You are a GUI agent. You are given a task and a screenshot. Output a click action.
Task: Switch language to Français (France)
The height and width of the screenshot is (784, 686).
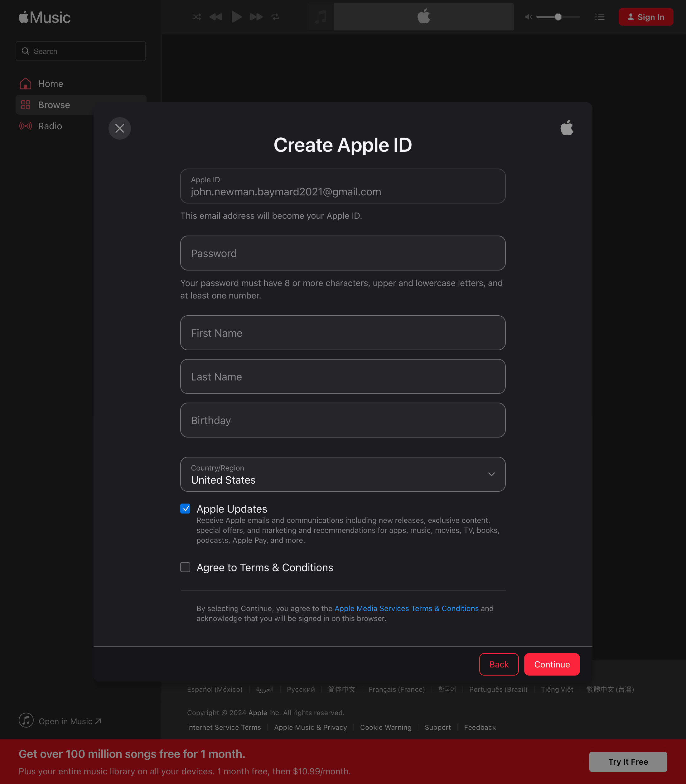(397, 689)
